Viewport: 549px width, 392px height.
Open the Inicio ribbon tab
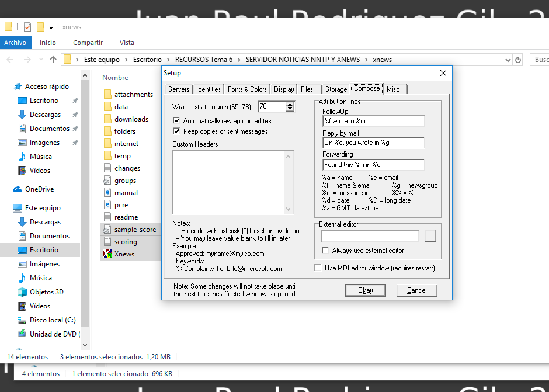point(48,43)
